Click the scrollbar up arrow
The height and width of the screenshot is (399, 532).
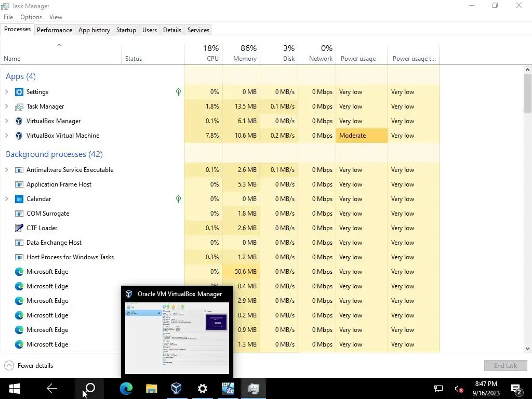[x=527, y=70]
